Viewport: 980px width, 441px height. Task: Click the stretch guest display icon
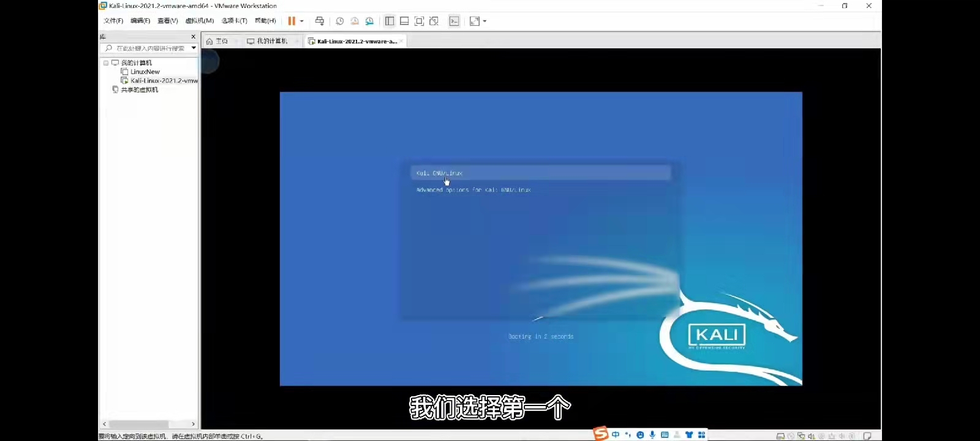475,21
